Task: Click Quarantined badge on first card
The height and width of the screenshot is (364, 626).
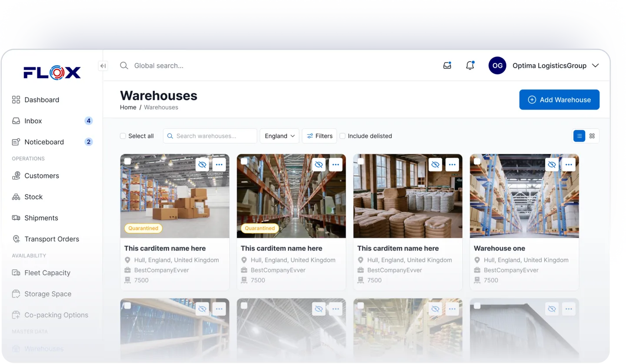Action: point(143,228)
